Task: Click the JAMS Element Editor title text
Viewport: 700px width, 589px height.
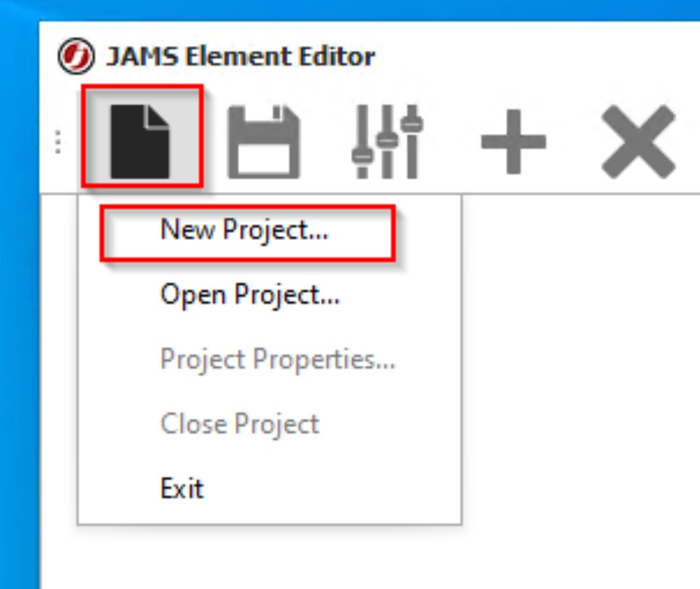Action: point(240,56)
